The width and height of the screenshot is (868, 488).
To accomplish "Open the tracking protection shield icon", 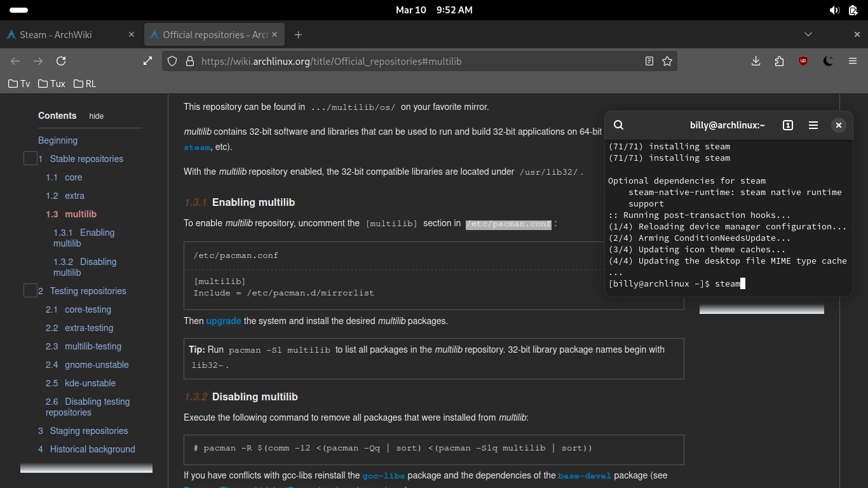I will click(172, 62).
